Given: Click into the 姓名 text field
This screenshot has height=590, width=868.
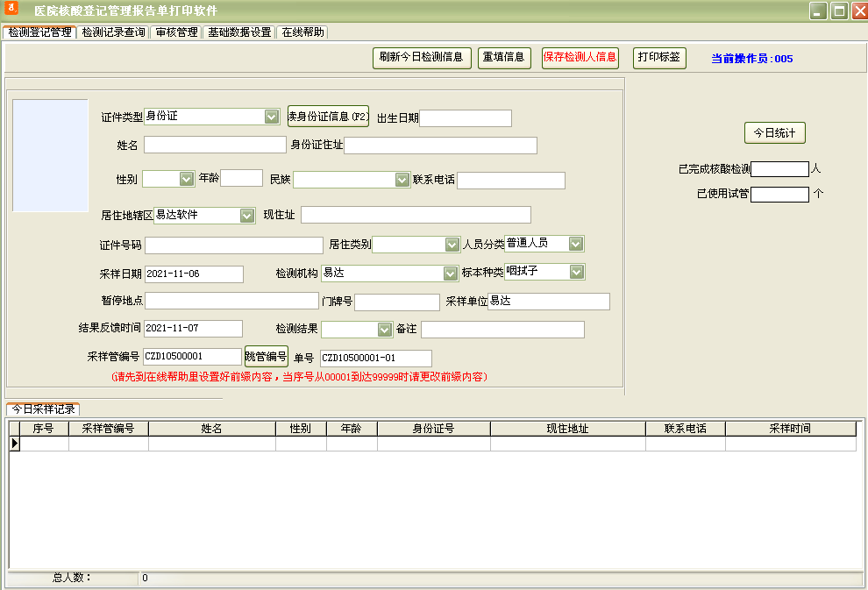Looking at the screenshot, I should click(x=216, y=145).
